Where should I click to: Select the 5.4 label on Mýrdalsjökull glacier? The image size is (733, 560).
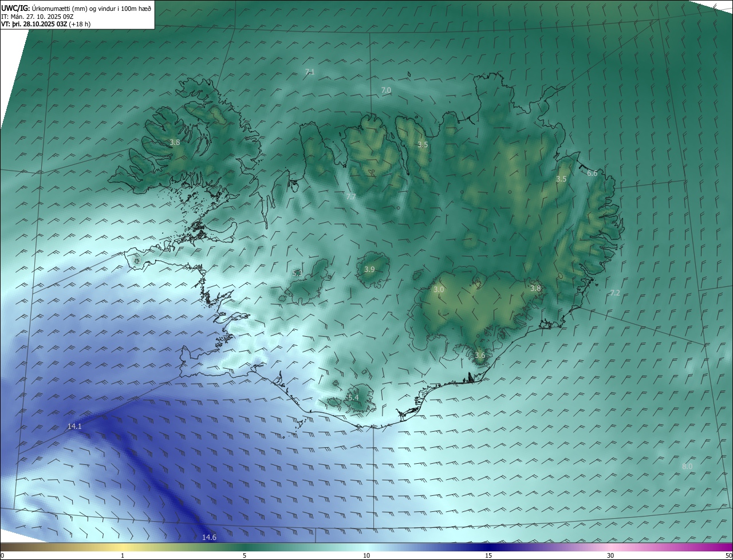click(x=353, y=397)
